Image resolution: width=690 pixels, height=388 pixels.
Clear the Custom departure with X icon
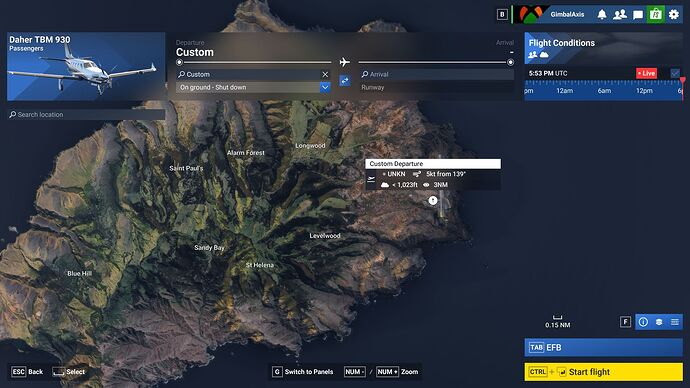pos(325,74)
